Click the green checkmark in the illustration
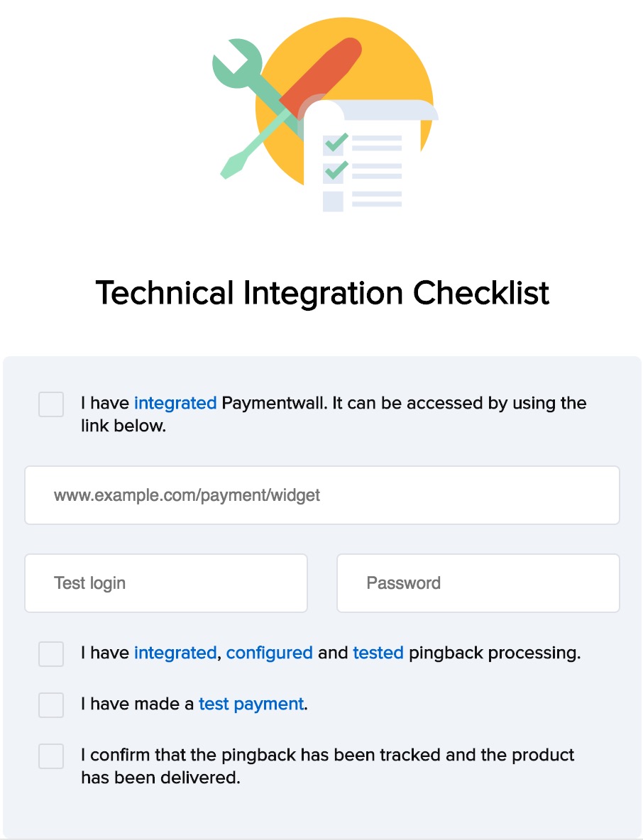Viewport: 643px width, 840px height. click(335, 142)
